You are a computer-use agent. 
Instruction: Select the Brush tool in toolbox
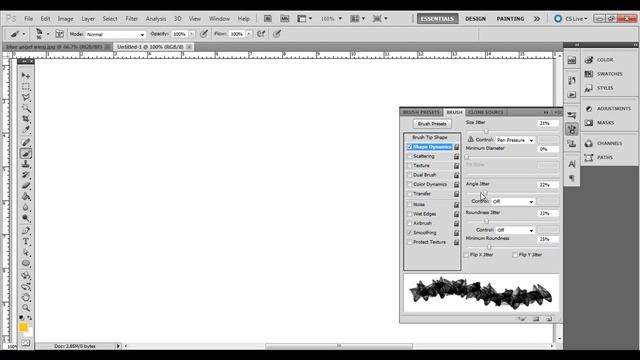pyautogui.click(x=26, y=153)
